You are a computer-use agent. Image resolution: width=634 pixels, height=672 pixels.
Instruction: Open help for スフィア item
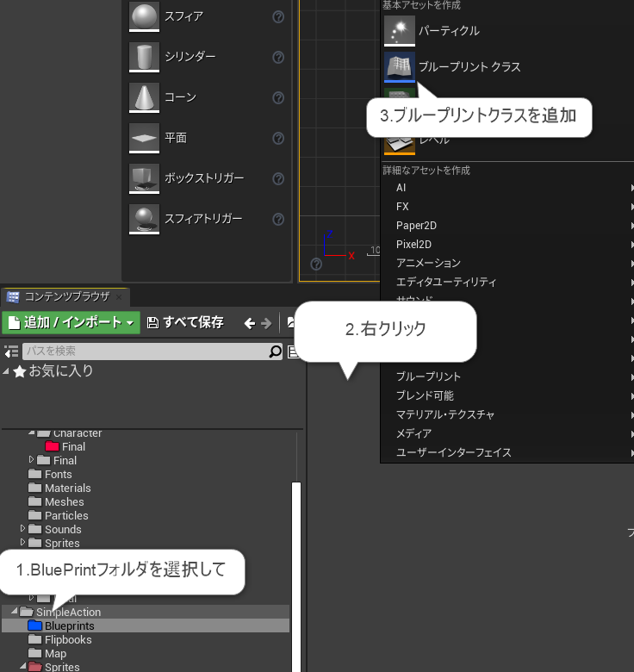tap(278, 16)
